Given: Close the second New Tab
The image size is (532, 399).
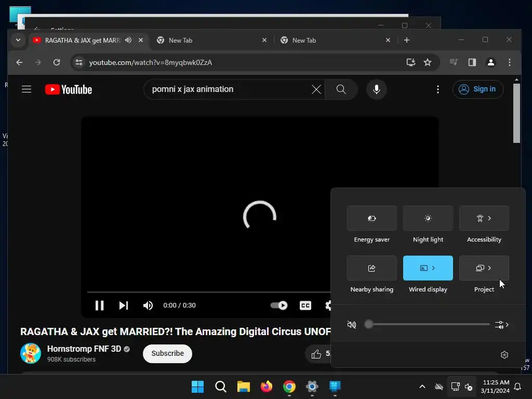Looking at the screenshot, I should tap(388, 40).
